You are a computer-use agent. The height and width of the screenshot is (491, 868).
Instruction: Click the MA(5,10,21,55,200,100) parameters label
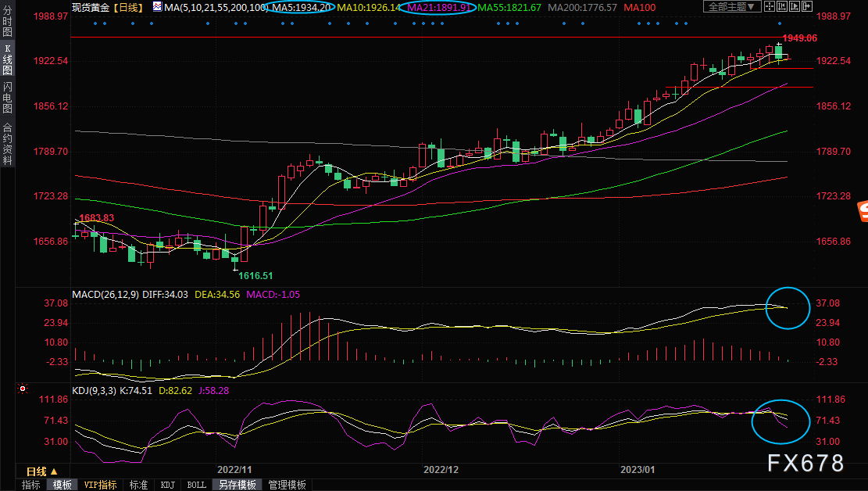click(x=216, y=7)
